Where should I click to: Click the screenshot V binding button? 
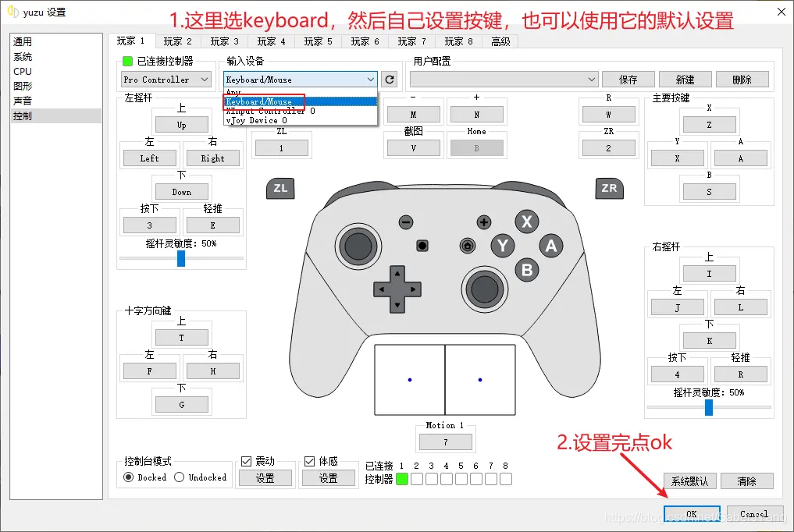click(414, 148)
